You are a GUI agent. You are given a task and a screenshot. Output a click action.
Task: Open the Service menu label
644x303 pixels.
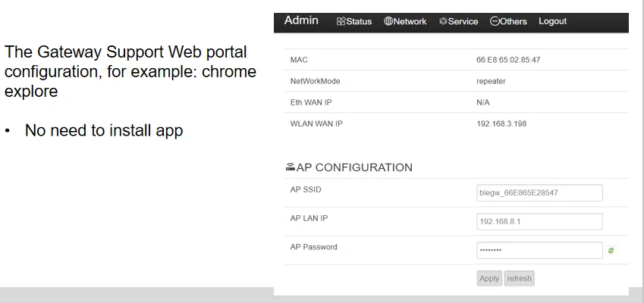(x=463, y=22)
